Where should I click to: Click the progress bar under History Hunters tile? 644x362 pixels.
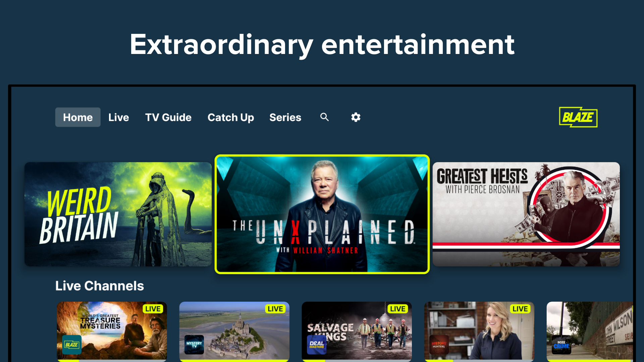[x=479, y=361]
